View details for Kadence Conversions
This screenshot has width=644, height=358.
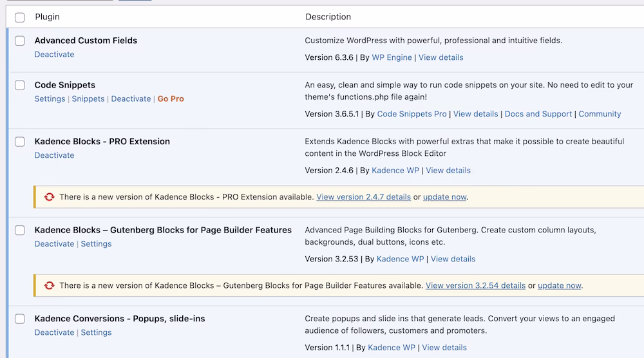point(444,348)
